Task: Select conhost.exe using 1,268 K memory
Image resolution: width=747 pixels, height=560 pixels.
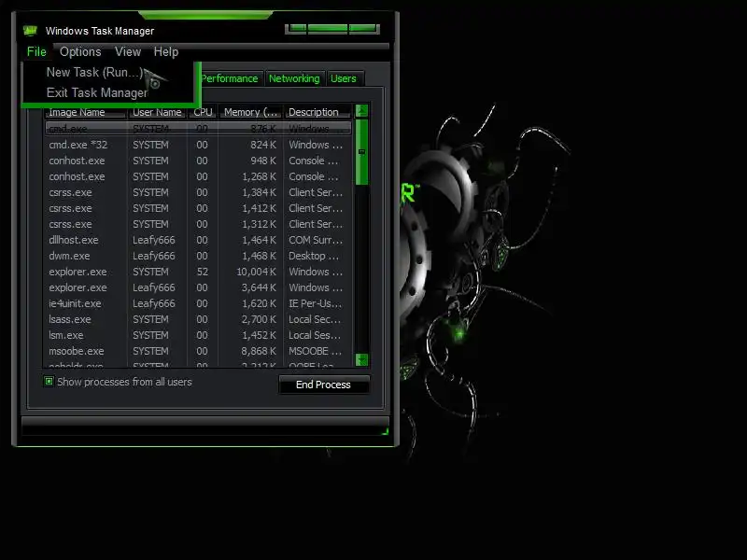Action: [x=199, y=176]
